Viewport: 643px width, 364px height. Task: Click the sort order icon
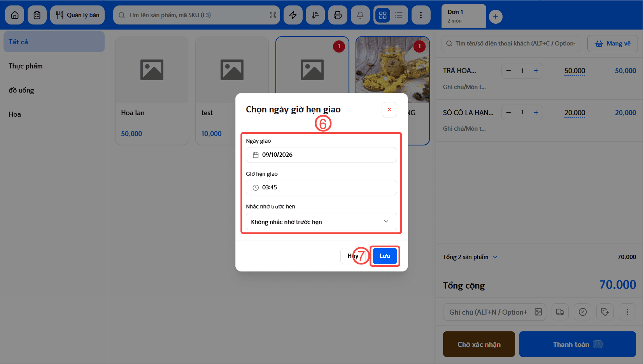tap(315, 15)
